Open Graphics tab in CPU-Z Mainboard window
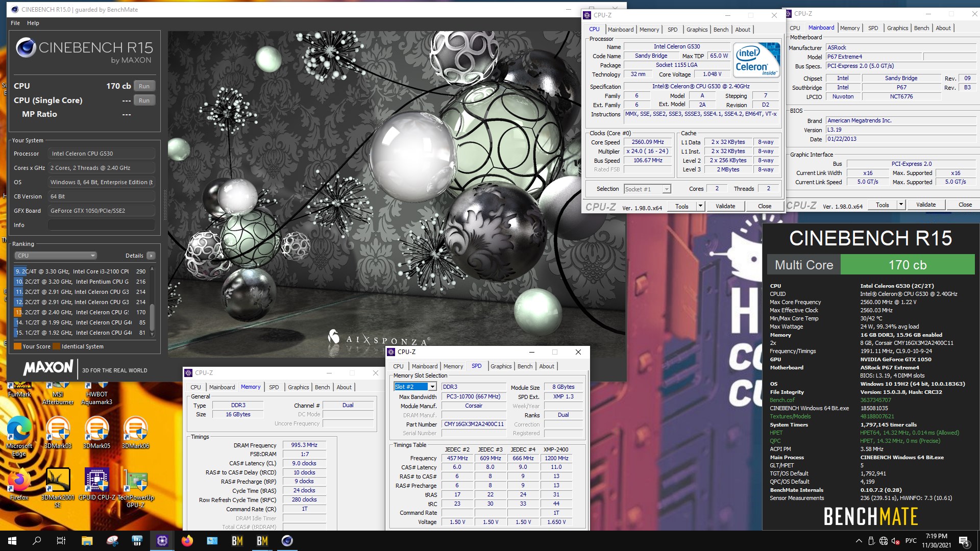This screenshot has height=551, width=980. 897,28
